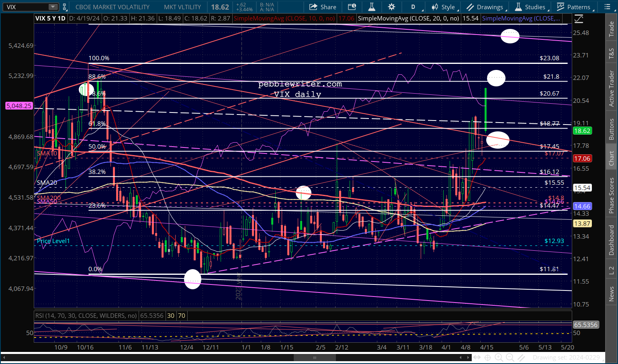
Task: Click the crosshair pan icon
Action: pyautogui.click(x=487, y=357)
